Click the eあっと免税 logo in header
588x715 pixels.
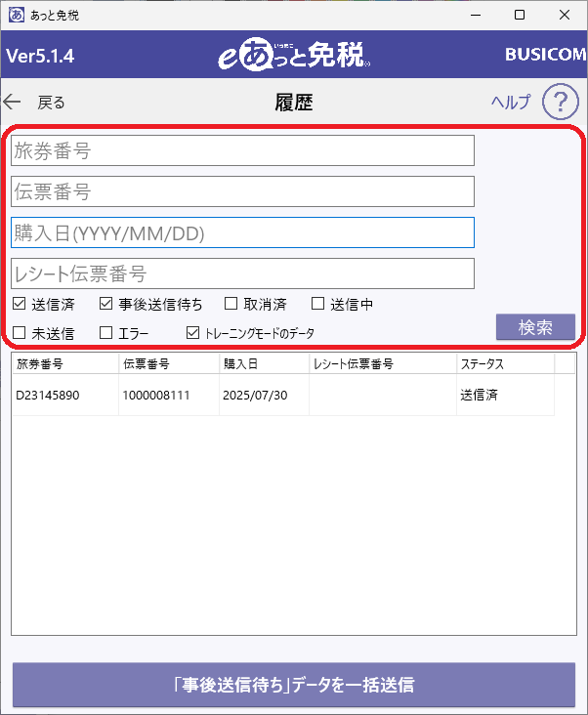[x=294, y=56]
